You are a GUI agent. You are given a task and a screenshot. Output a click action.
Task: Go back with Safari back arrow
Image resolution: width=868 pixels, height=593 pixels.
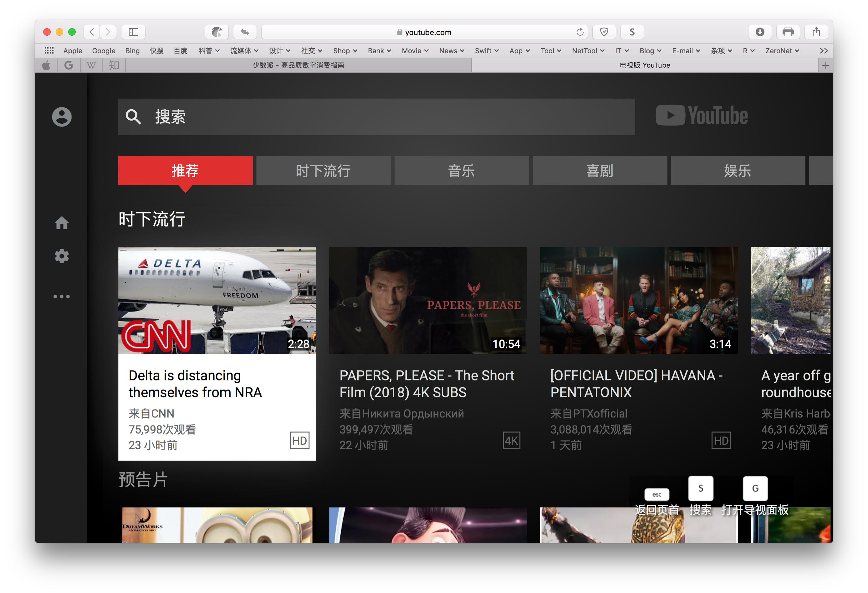coord(92,32)
